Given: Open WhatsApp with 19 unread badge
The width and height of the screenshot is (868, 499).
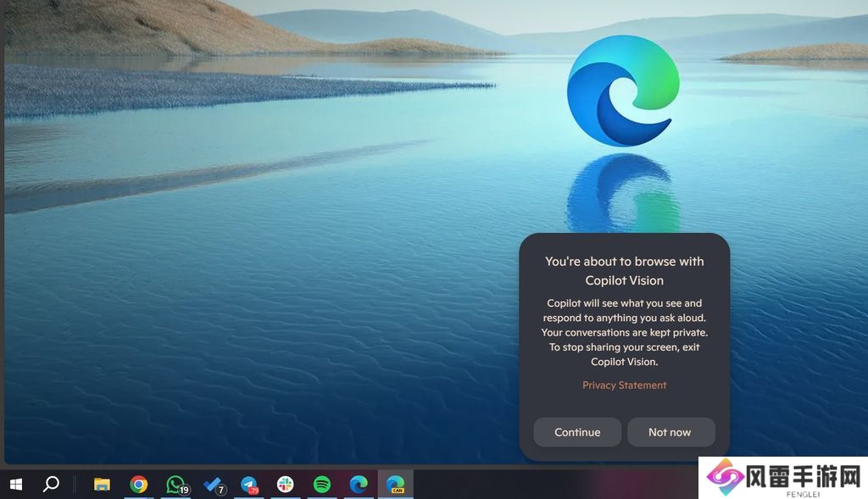Looking at the screenshot, I should point(176,485).
